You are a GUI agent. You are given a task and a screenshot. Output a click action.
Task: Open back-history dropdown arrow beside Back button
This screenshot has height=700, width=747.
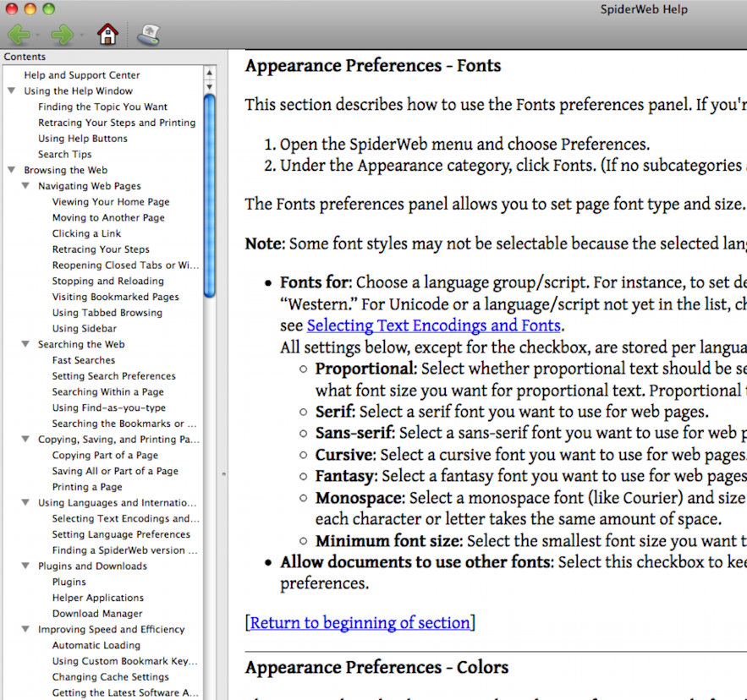point(37,36)
